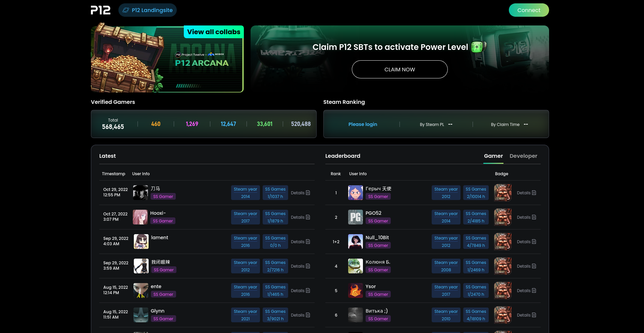Click Steam year 2008 chip

446,266
